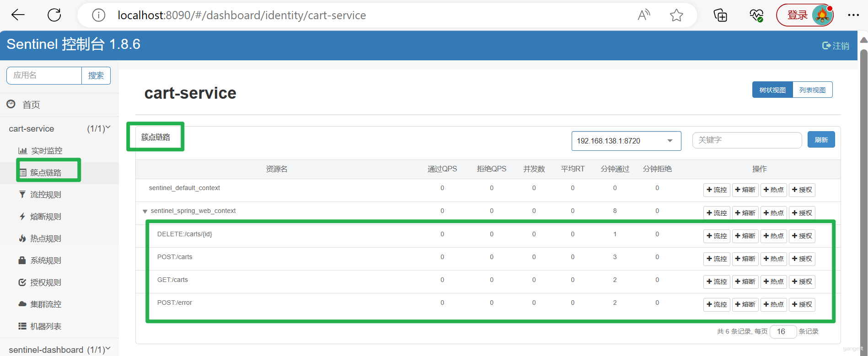This screenshot has height=356, width=868.
Task: Add 热点 rule for GET:/carts
Action: click(773, 282)
